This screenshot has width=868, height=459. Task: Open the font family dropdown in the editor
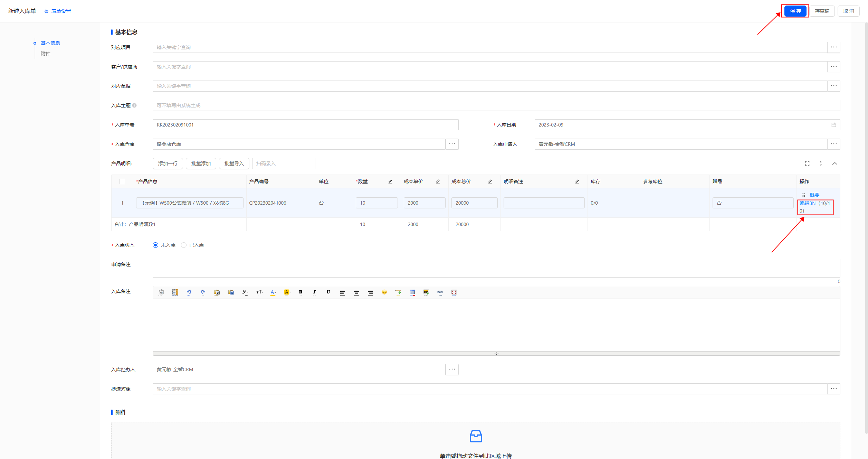(245, 292)
